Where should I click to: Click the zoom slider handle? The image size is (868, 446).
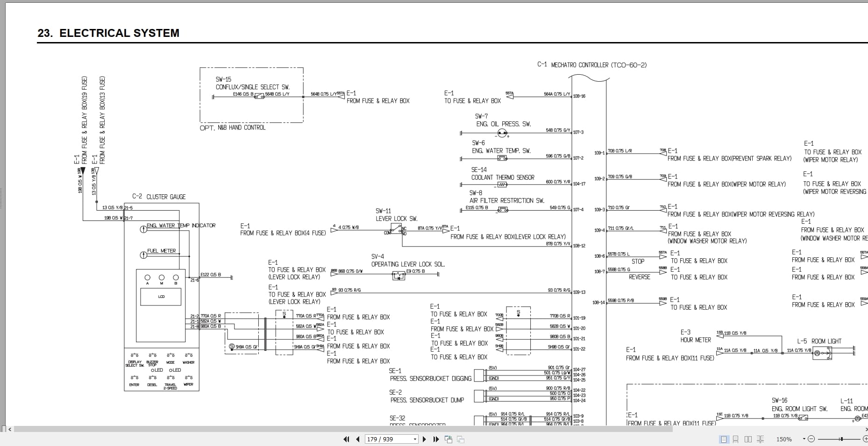click(x=841, y=439)
